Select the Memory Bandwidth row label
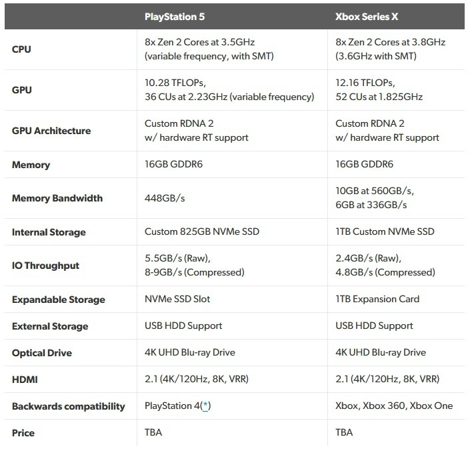 coord(57,198)
